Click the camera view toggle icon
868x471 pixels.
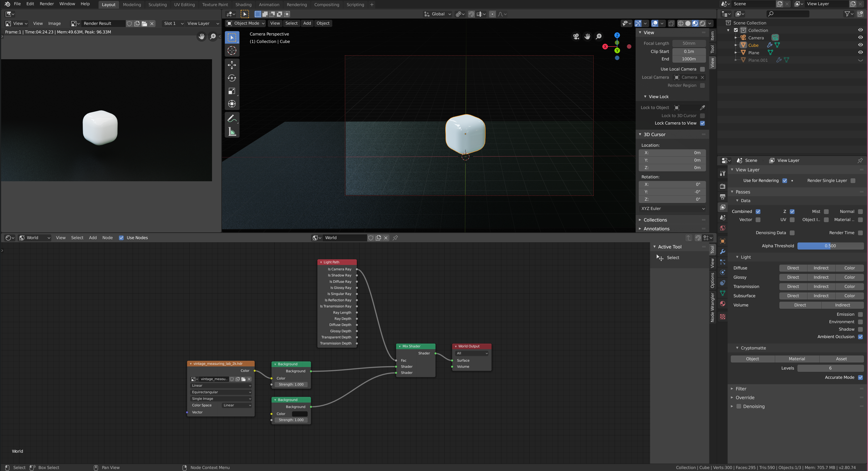pyautogui.click(x=576, y=36)
